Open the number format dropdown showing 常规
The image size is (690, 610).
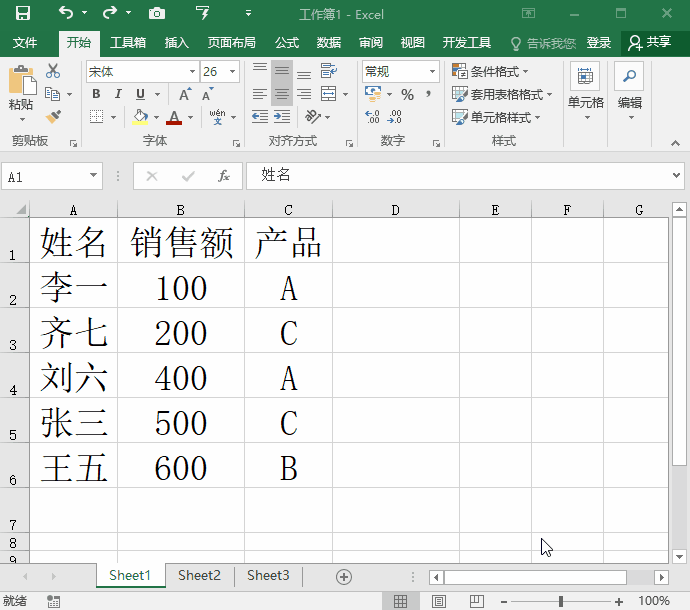pos(433,72)
